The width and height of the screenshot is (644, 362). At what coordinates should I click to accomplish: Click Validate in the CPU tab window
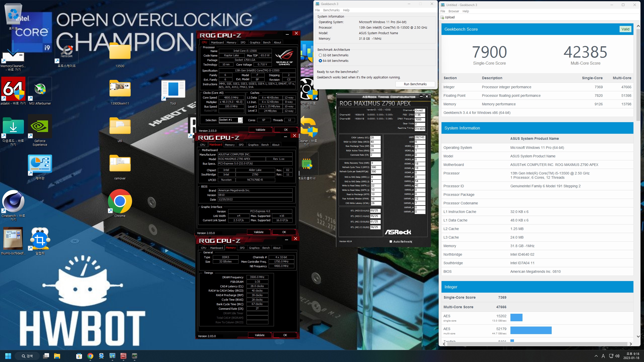pyautogui.click(x=260, y=130)
